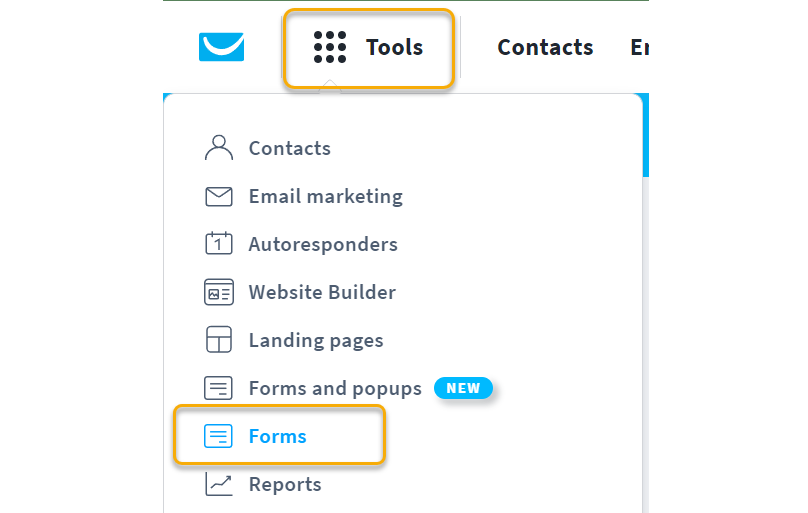Screen dimensions: 808x513
Task: Open Forms and popups
Action: point(335,388)
